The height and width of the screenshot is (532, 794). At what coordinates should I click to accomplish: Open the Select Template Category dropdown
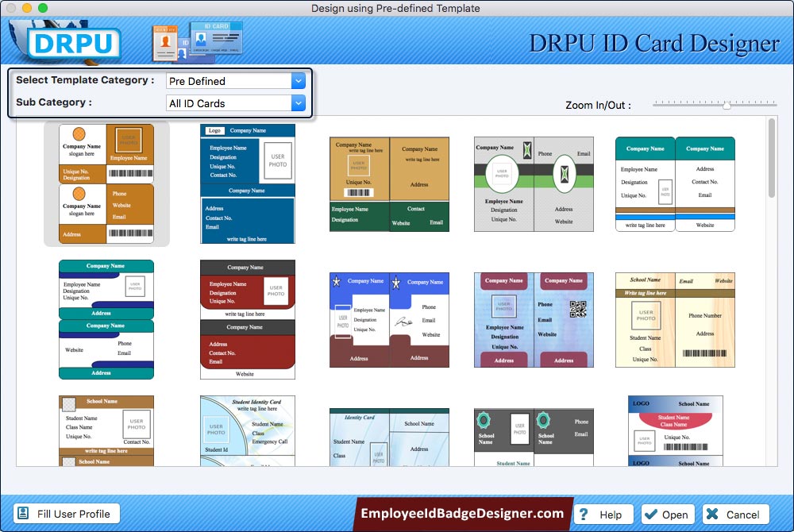[x=236, y=81]
